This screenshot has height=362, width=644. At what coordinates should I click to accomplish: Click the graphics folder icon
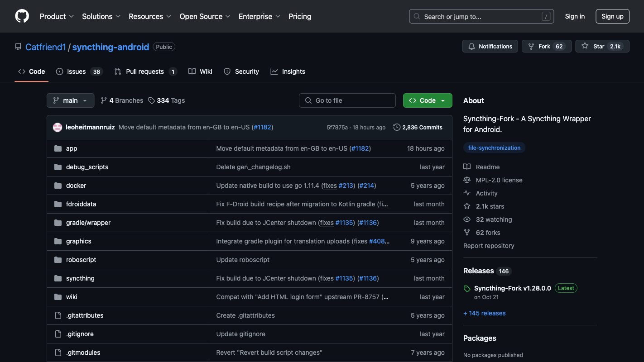(x=58, y=241)
